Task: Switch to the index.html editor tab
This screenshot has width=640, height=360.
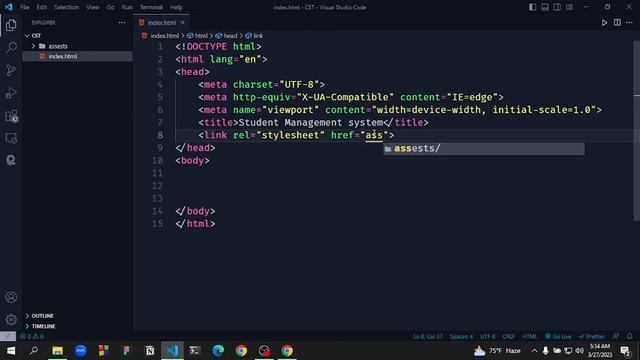Action: tap(162, 22)
